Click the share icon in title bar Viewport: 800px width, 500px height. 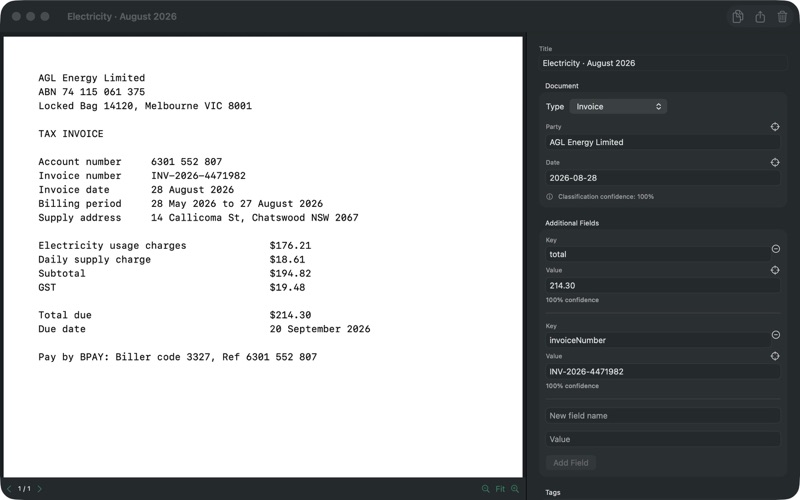coord(760,16)
